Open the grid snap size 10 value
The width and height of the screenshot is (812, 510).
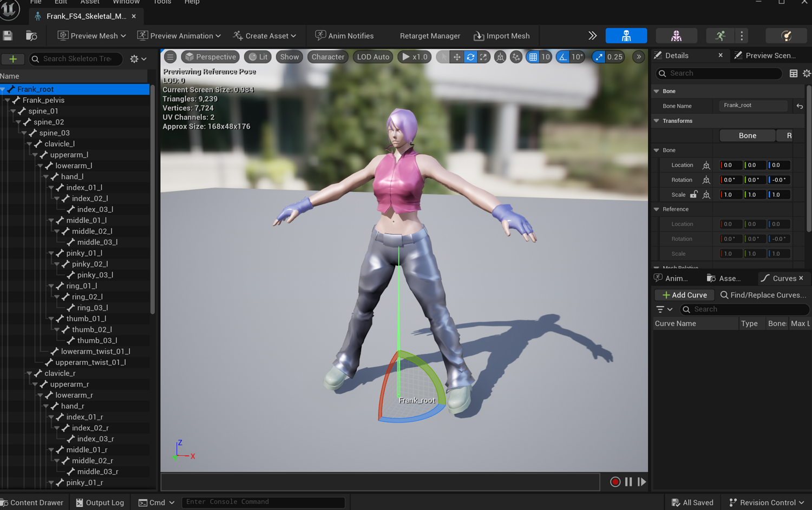(x=546, y=57)
